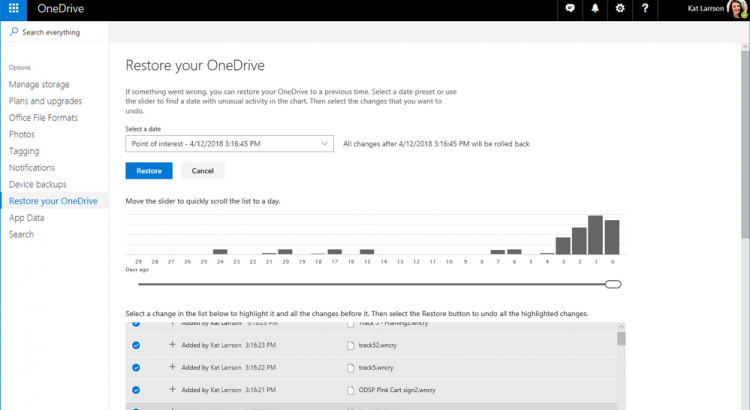Toggle the checkmark for ODSP Pink Cart sign2.wncry
750x410 pixels.
[136, 390]
